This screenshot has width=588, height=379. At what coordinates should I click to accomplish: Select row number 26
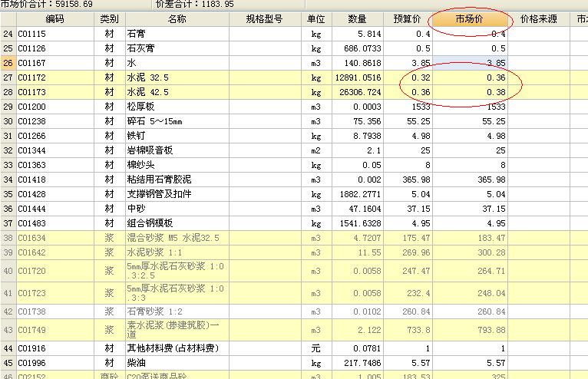click(8, 63)
